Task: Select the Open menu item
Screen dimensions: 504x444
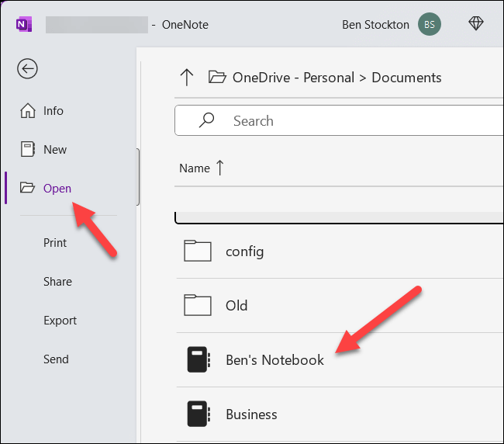Action: [57, 189]
